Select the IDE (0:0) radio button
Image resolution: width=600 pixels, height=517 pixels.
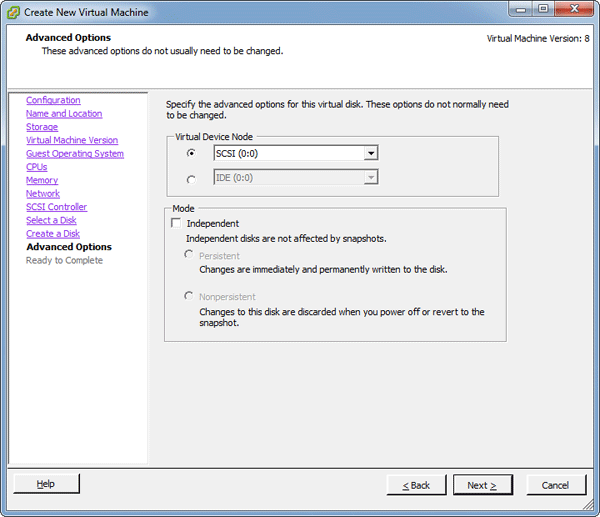pyautogui.click(x=191, y=179)
